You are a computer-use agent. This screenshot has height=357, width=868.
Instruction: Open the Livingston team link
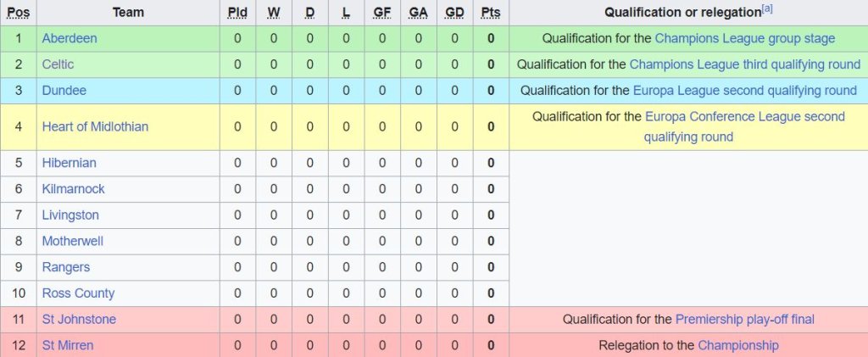[70, 215]
